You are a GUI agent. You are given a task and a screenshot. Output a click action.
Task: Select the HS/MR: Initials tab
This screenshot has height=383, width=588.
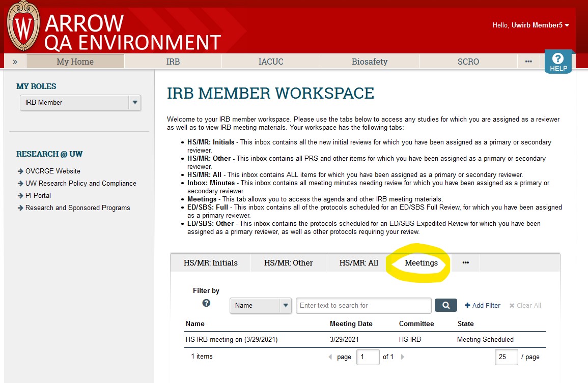tap(210, 263)
